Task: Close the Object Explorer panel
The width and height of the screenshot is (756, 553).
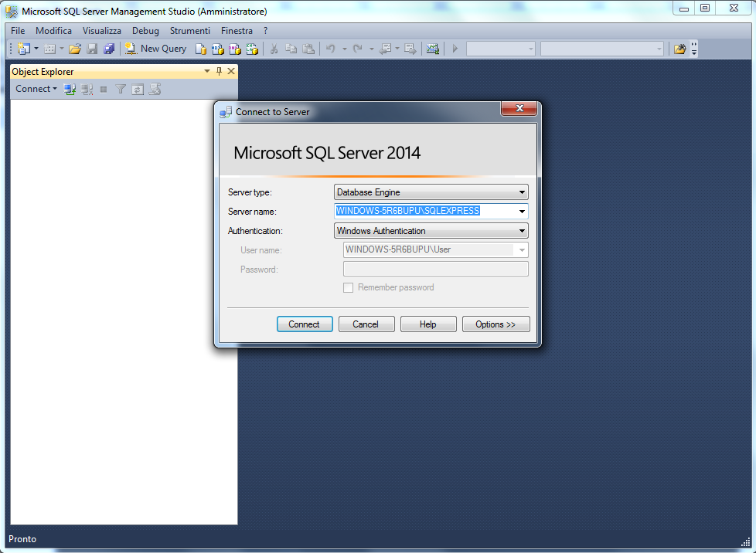Action: 231,71
